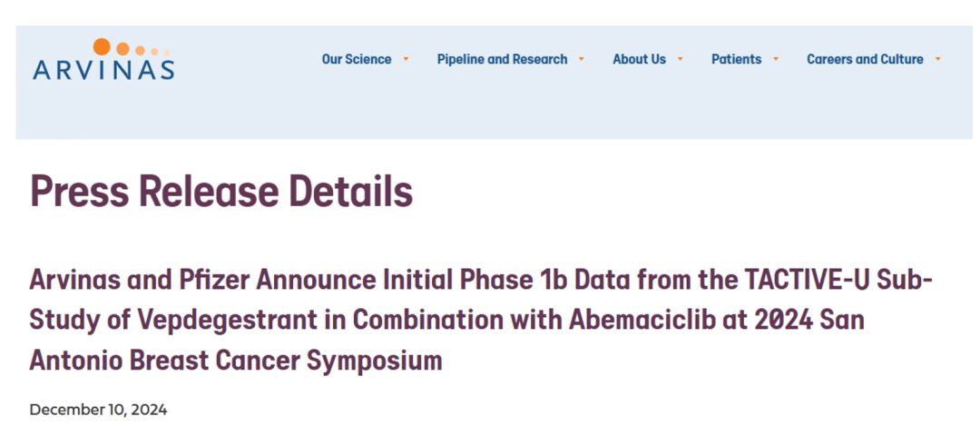Click the Press Release Details heading

(x=221, y=191)
